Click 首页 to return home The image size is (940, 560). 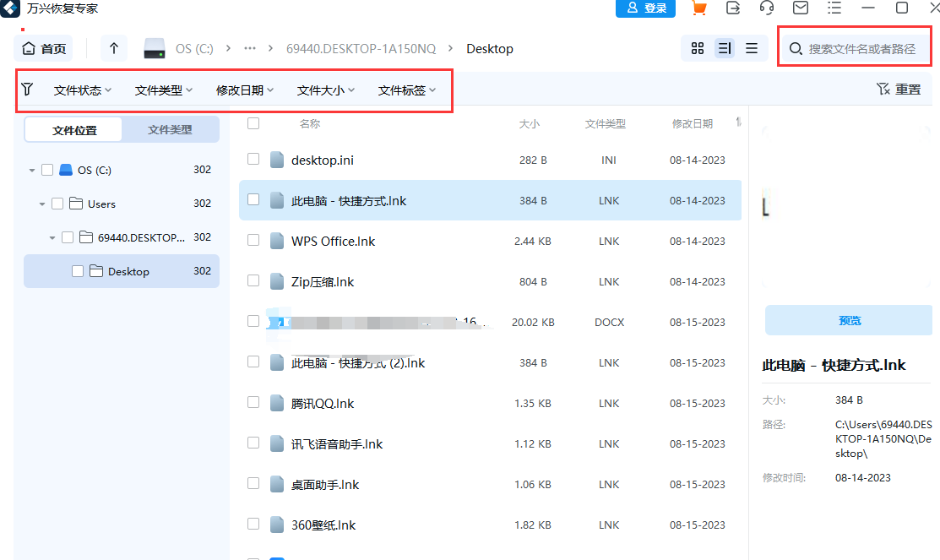click(43, 48)
